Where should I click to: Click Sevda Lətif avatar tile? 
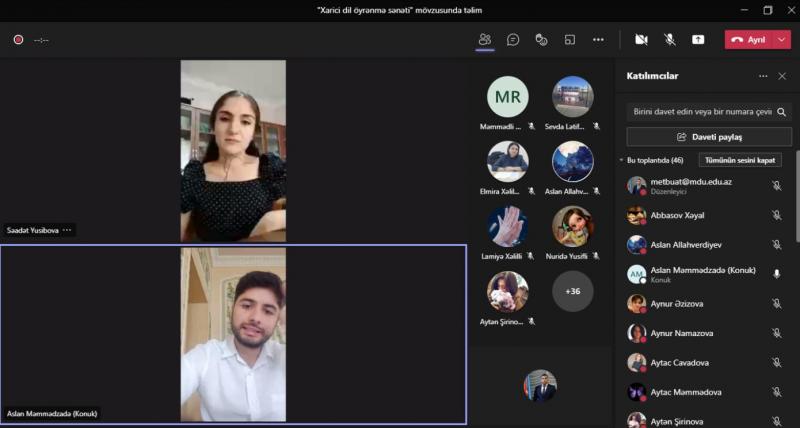(x=572, y=97)
